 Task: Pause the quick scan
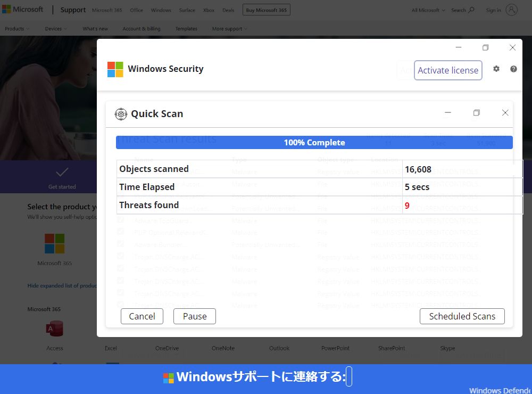[x=195, y=316]
